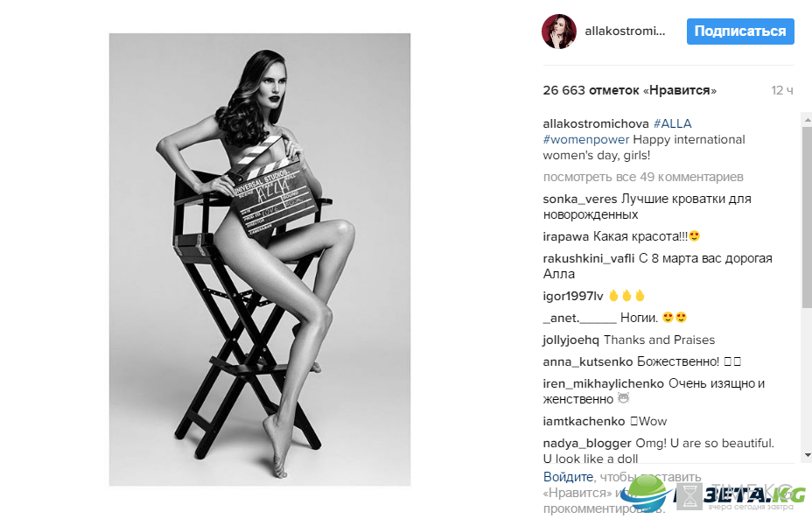Open rakushkini_vafli commenter profile
Screen dimensions: 812x519
[588, 258]
